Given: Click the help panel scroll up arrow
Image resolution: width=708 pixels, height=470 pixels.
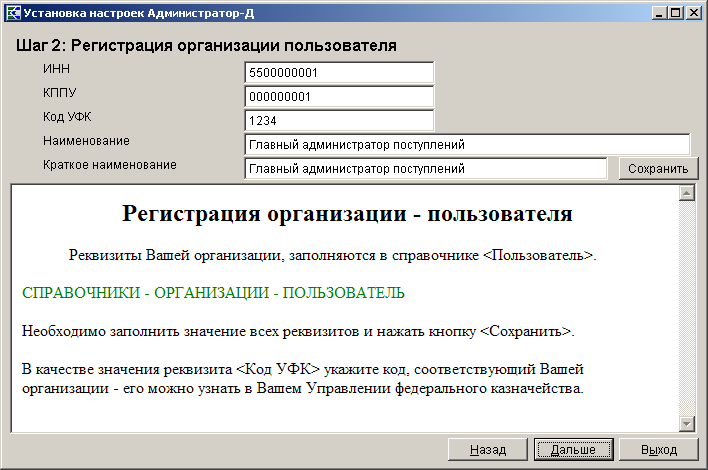Looking at the screenshot, I should click(687, 193).
